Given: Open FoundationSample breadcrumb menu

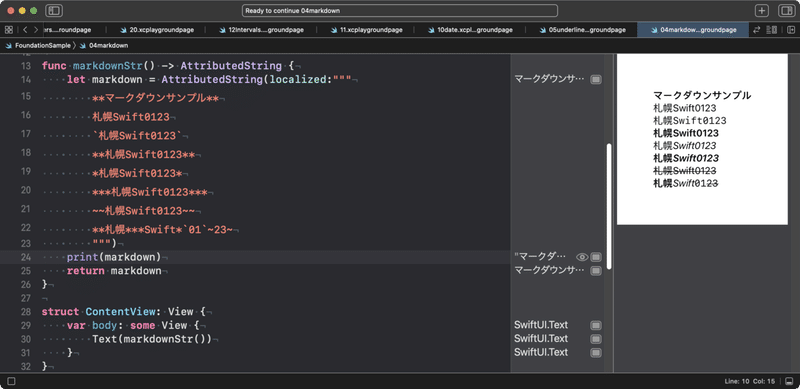Looking at the screenshot, I should pyautogui.click(x=43, y=45).
